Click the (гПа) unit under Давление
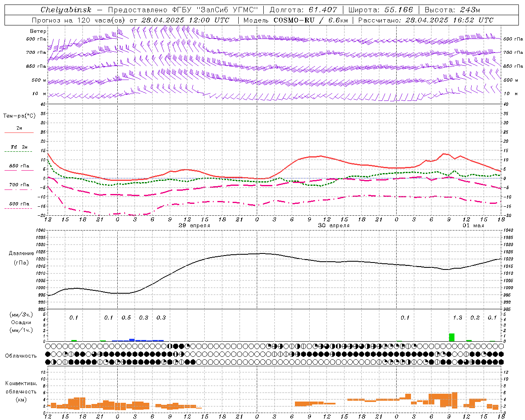The height and width of the screenshot is (420, 525). (x=21, y=263)
